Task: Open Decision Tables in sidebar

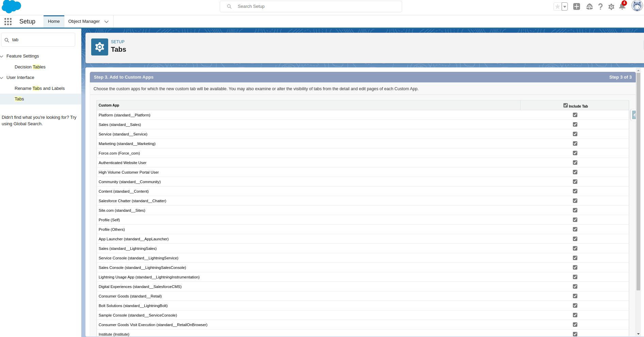Action: coord(30,67)
